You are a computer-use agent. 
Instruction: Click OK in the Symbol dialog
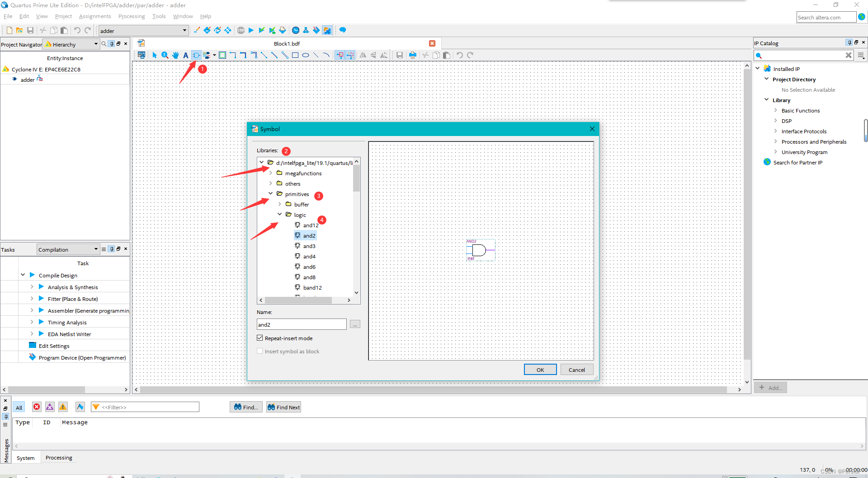(x=540, y=370)
